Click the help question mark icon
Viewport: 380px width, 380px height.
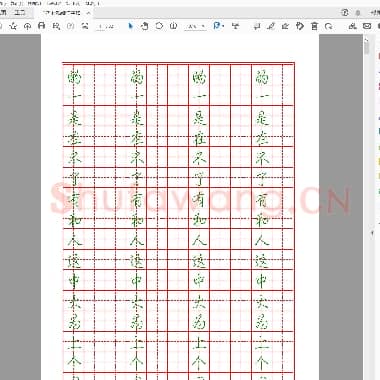click(x=345, y=13)
